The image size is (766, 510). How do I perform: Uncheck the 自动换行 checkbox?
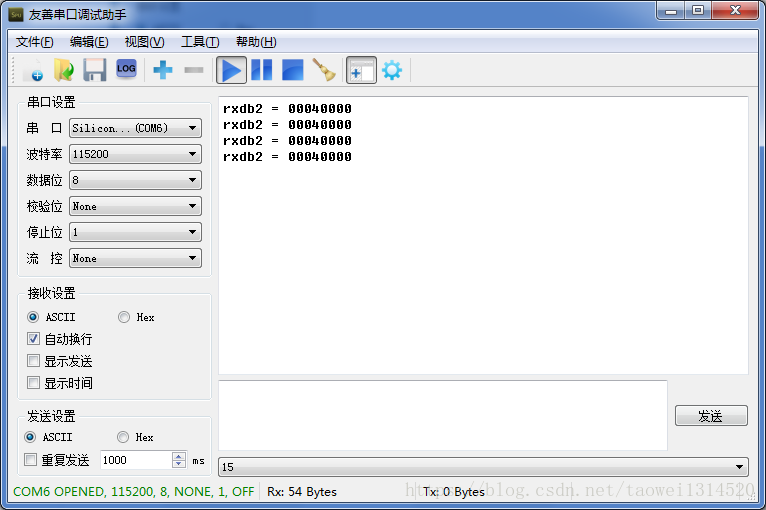coord(33,339)
